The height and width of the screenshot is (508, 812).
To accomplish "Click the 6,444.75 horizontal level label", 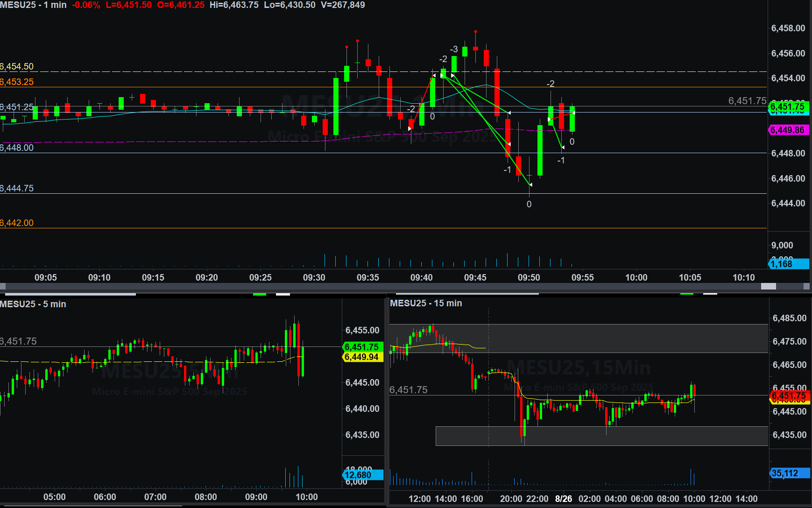I will click(17, 188).
